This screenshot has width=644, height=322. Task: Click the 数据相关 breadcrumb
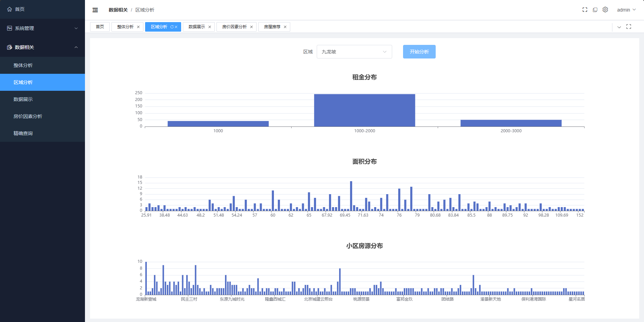(x=118, y=10)
